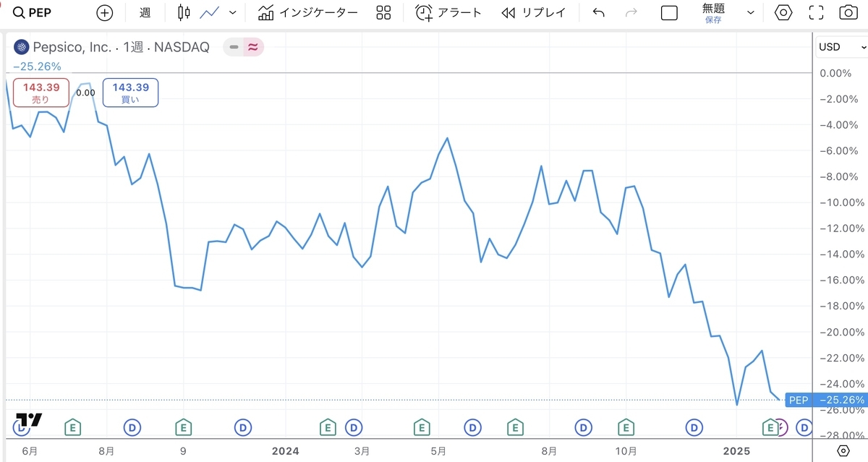The image size is (868, 462).
Task: Open earnings E marker left of 3月
Action: 328,427
